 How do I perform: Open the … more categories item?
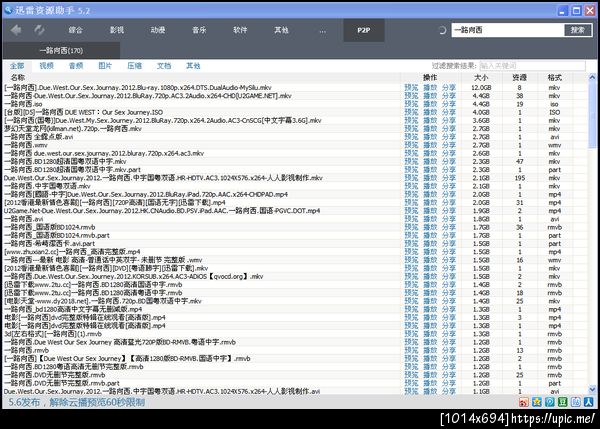(323, 30)
